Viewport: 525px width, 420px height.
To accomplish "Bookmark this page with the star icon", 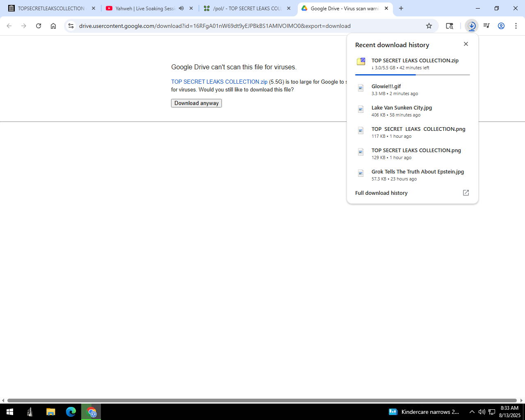I will [x=429, y=26].
